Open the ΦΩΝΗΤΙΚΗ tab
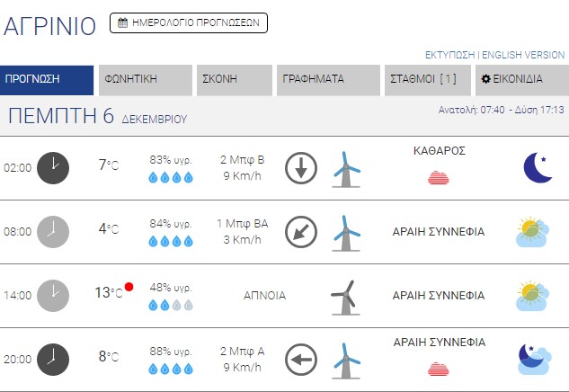 (146, 80)
